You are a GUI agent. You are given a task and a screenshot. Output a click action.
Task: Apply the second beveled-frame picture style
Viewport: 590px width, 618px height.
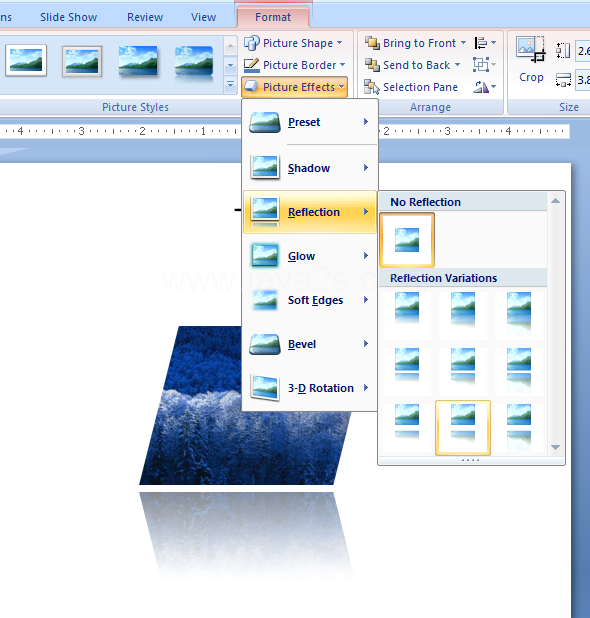82,61
